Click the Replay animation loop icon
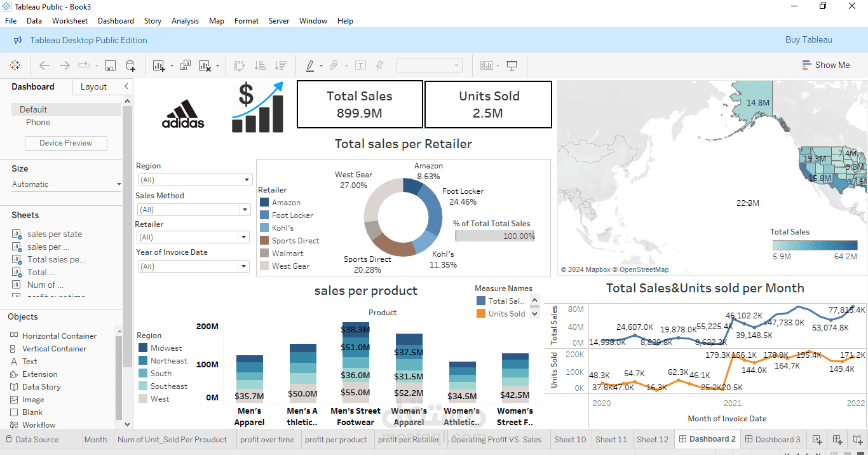The width and height of the screenshot is (868, 455). pyautogui.click(x=84, y=65)
